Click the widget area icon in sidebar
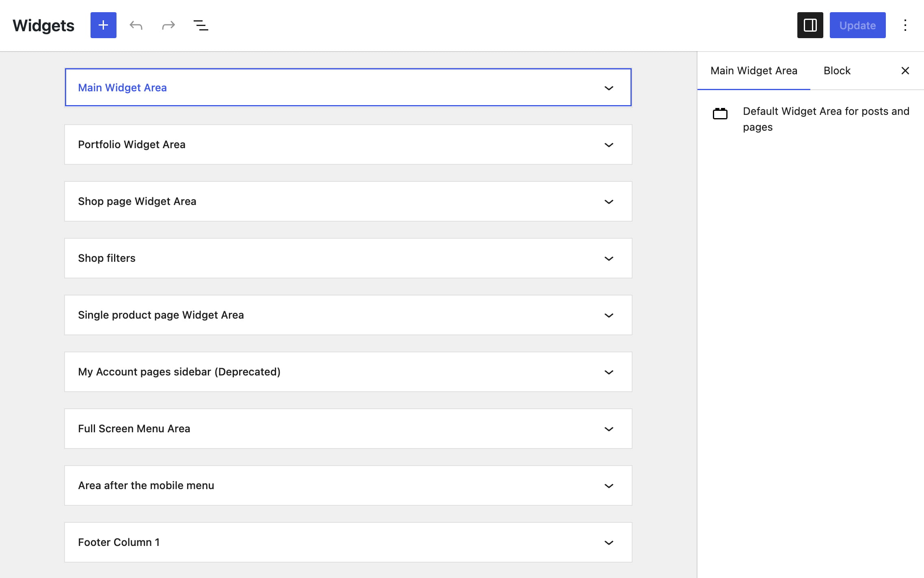Screen dimensions: 924x578 point(720,114)
